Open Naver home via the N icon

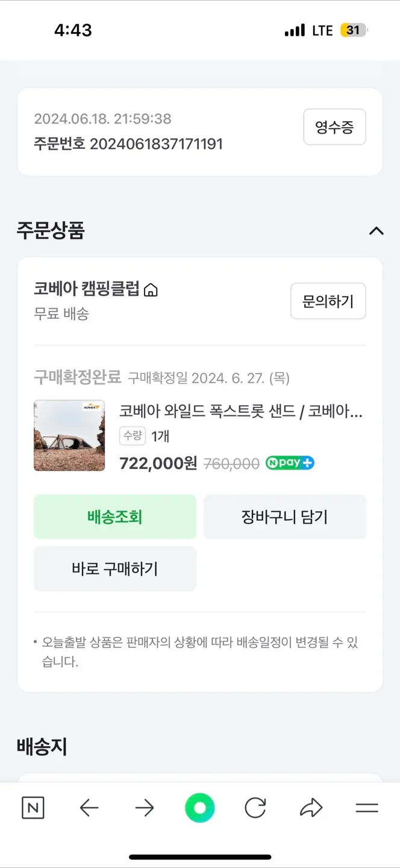pos(33,808)
